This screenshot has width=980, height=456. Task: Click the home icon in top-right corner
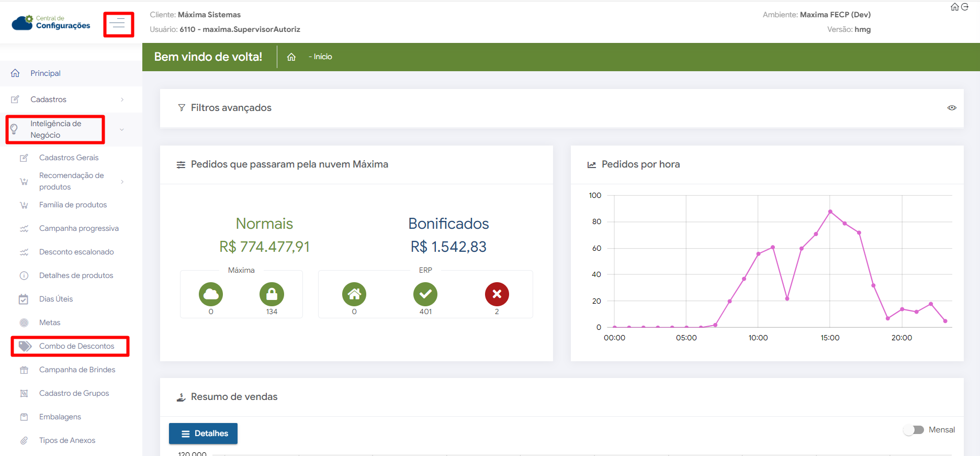click(955, 7)
